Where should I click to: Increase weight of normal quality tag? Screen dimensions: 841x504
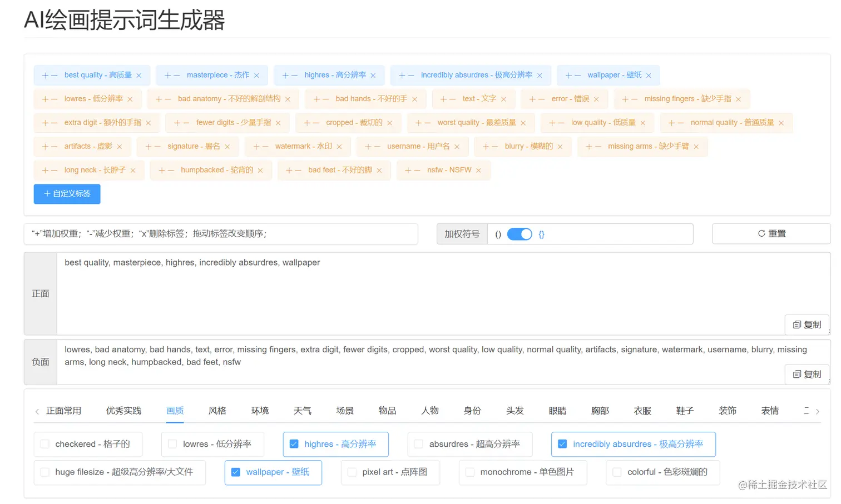[671, 123]
